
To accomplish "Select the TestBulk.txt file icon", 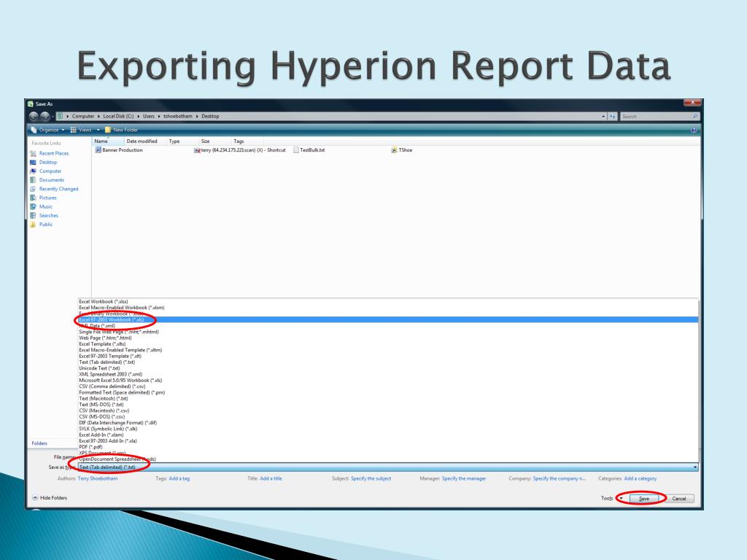I will pyautogui.click(x=296, y=150).
